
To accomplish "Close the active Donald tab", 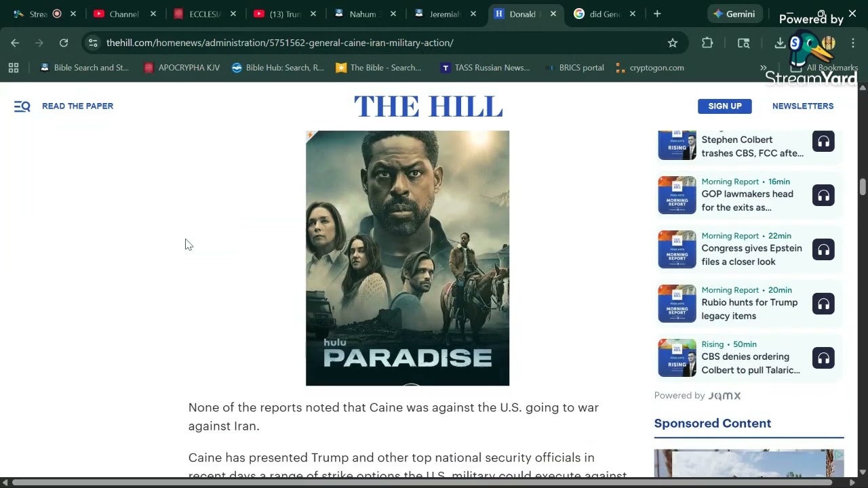I will pyautogui.click(x=553, y=14).
